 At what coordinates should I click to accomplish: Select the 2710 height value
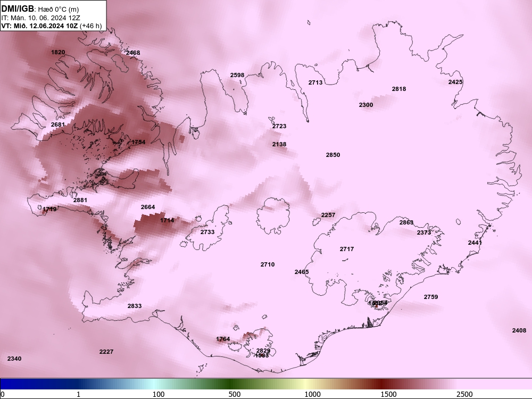coord(268,264)
